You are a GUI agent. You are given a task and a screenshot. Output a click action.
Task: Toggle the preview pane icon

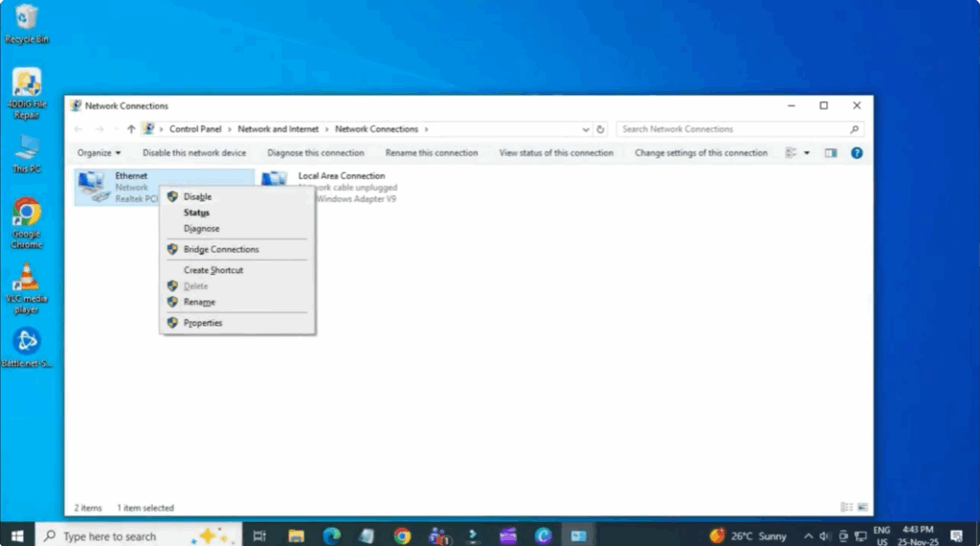831,152
